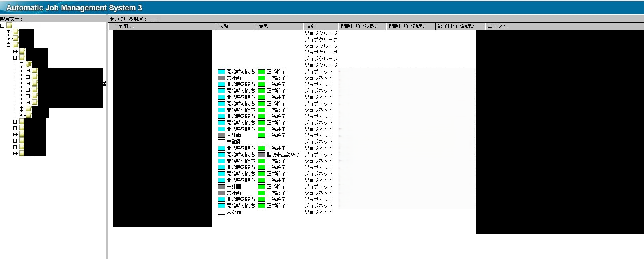Sort the list by the 名前 column
Viewport: 644px width, 259px height.
click(x=166, y=26)
